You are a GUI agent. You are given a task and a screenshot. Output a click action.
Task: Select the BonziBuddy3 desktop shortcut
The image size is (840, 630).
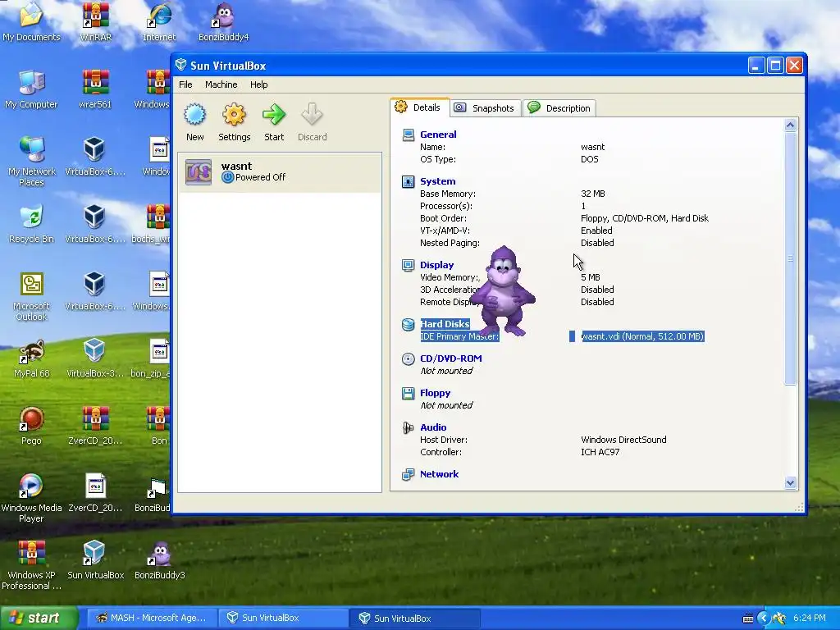[160, 559]
